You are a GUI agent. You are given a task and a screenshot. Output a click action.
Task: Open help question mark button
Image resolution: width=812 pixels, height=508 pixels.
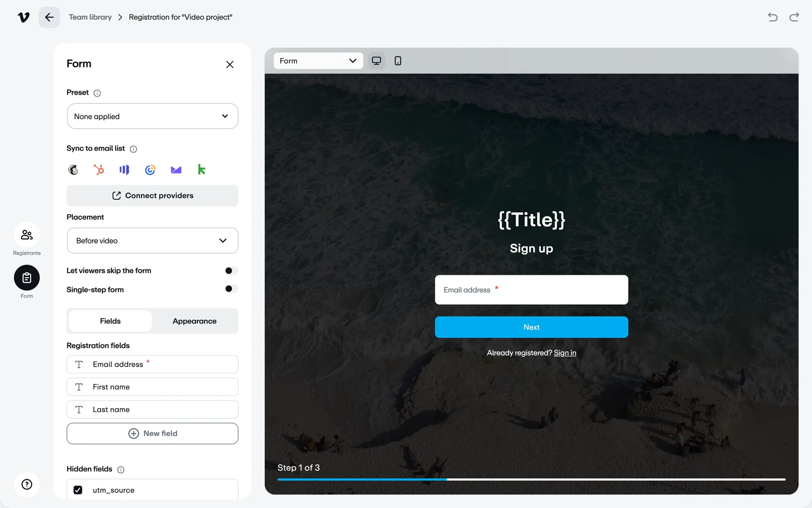[27, 484]
